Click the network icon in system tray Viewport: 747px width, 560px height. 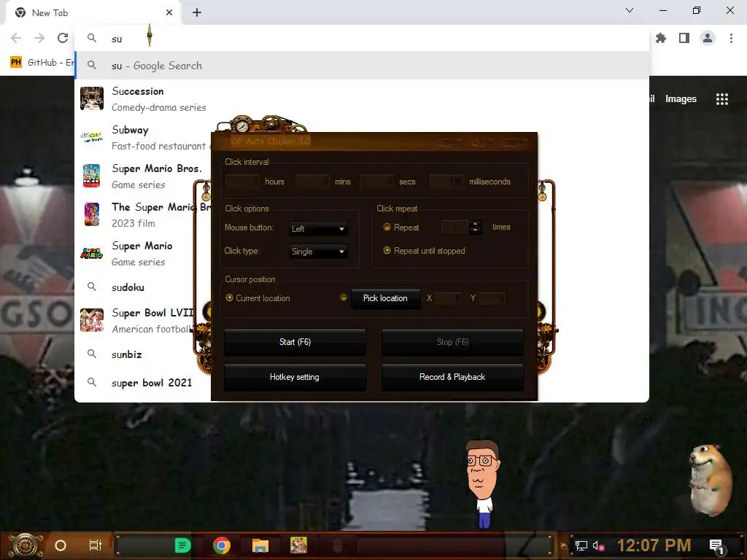coord(581,545)
